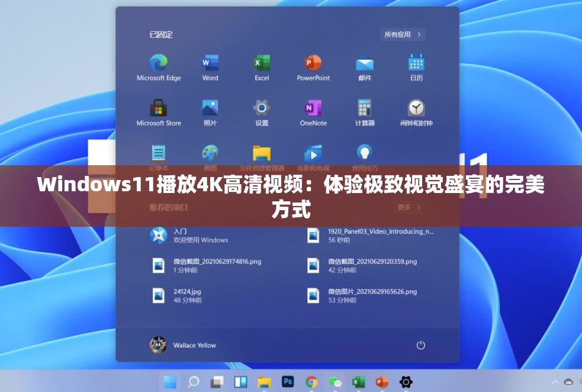The width and height of the screenshot is (582, 392).
Task: Open Excel from the taskbar
Action: [x=359, y=381]
